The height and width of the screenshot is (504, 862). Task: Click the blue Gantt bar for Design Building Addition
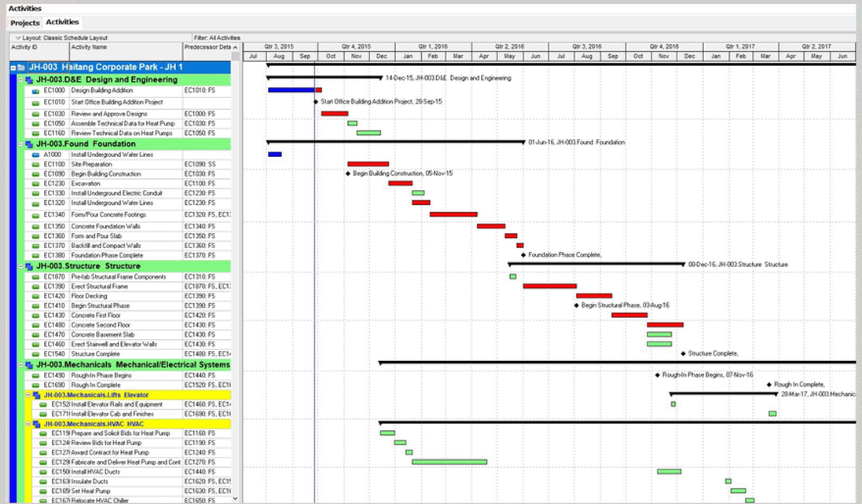292,90
